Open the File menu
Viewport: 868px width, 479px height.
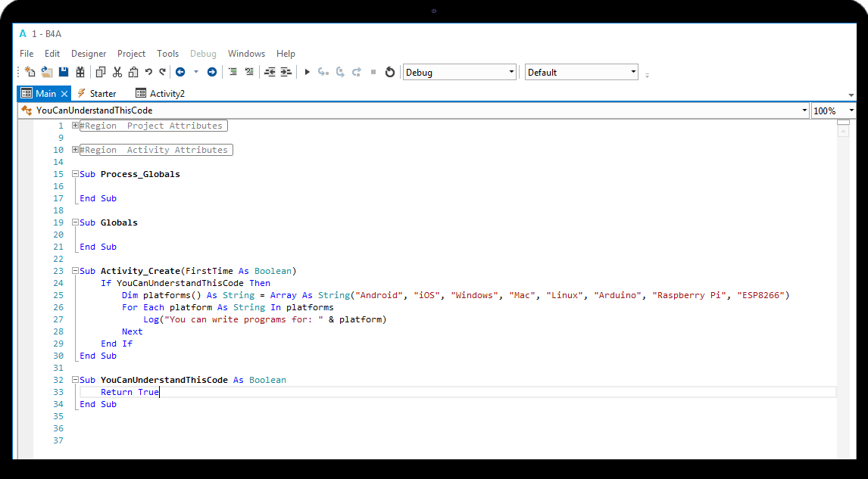point(27,54)
